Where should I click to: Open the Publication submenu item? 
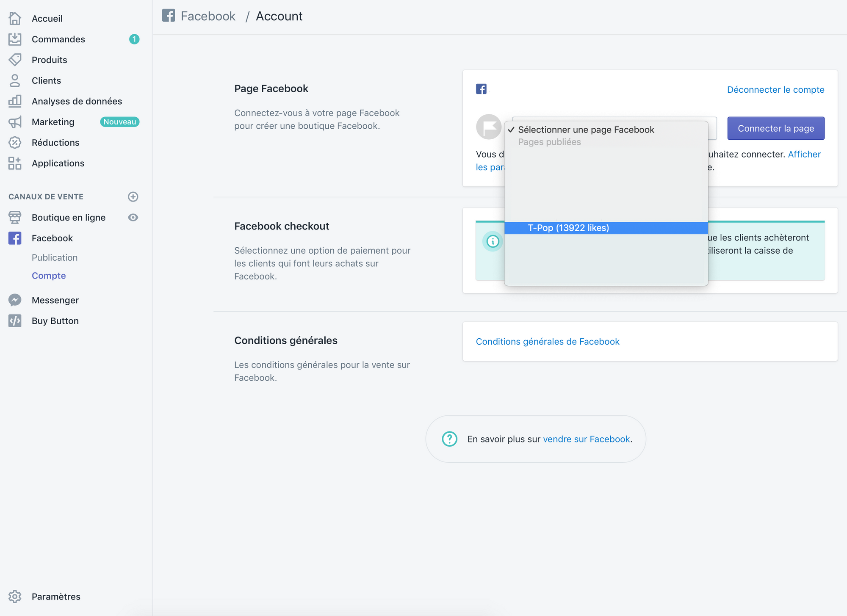55,257
